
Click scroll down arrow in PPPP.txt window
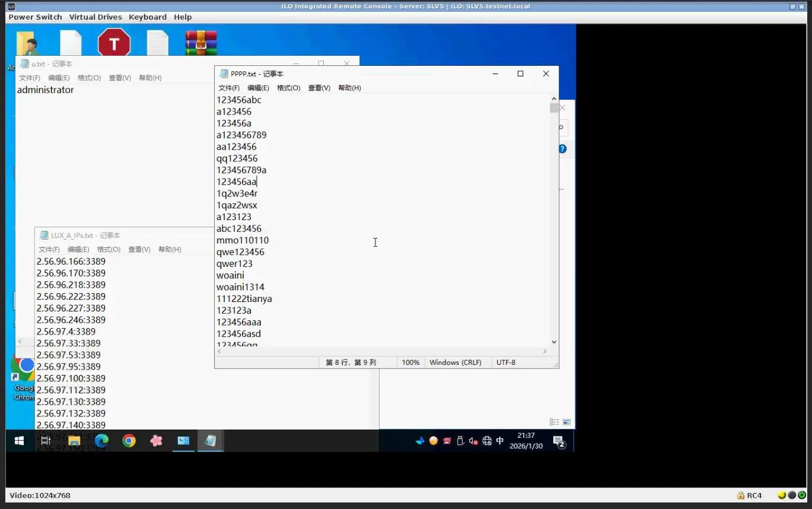[x=554, y=342]
